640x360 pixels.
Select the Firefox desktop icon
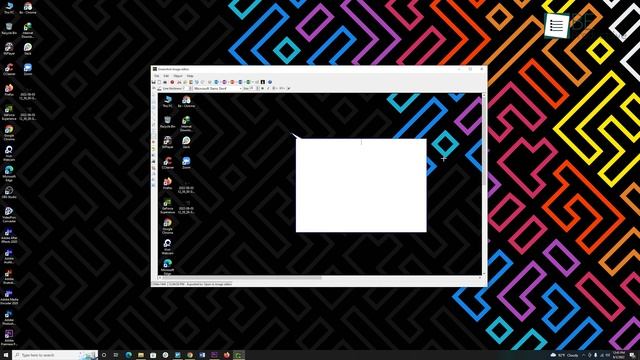(x=9, y=90)
